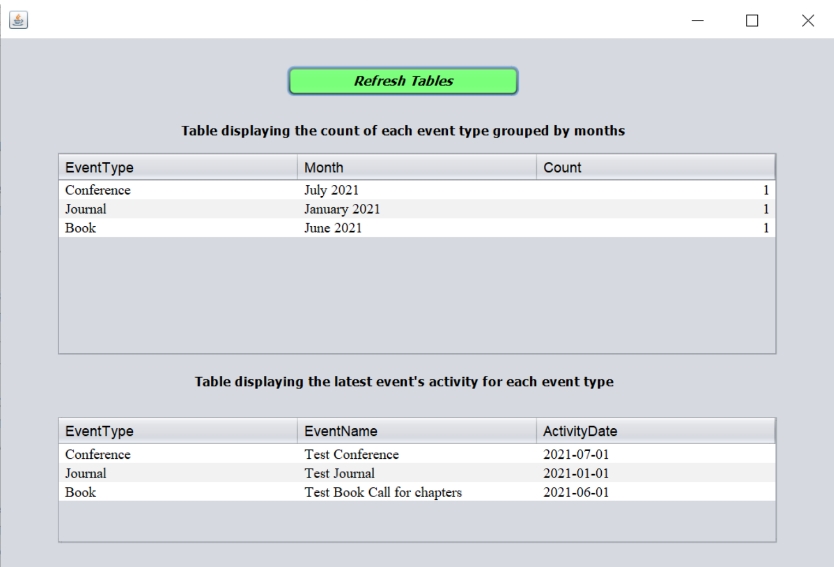Click the EventType header in the latest activity table
This screenshot has width=834, height=567.
pos(178,431)
